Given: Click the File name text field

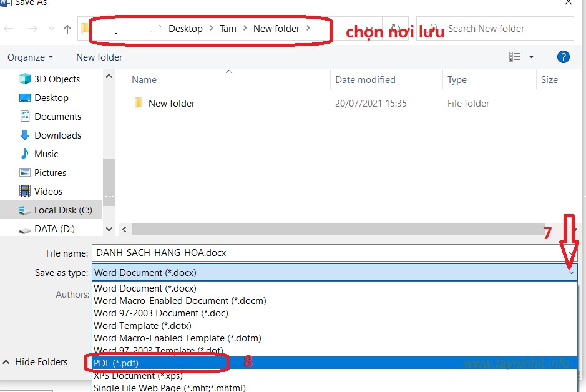Looking at the screenshot, I should (325, 253).
